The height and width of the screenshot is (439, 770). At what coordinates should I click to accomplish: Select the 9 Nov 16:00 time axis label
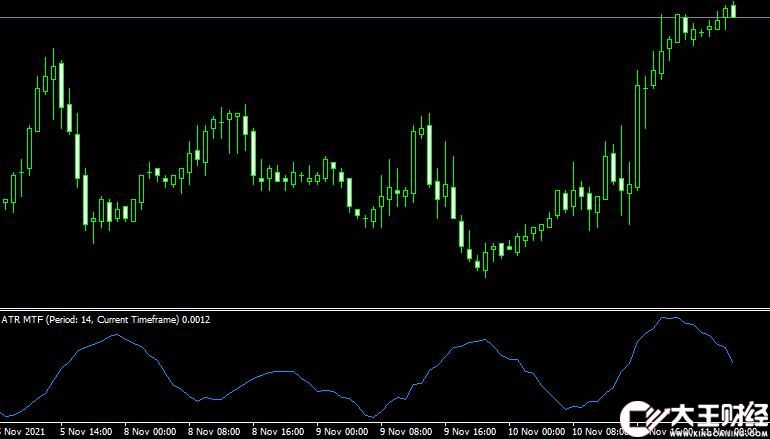tap(470, 432)
